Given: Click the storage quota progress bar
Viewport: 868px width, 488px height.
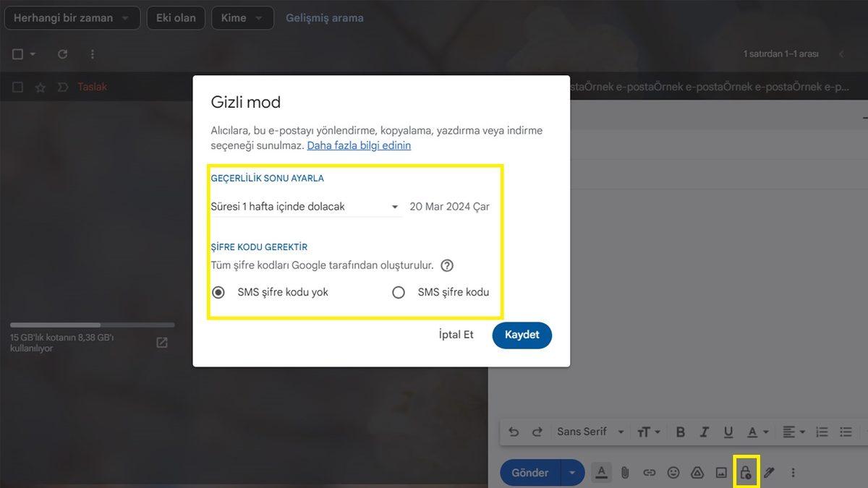Looking at the screenshot, I should tap(92, 325).
